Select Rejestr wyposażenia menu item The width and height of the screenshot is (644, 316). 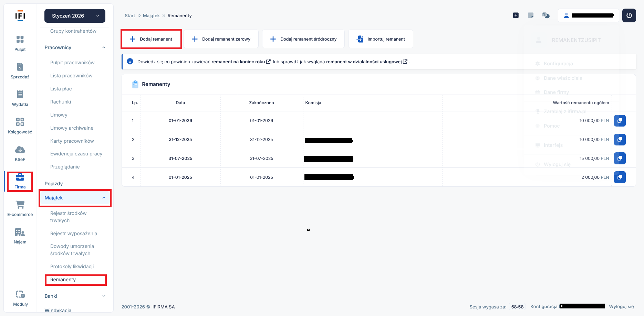point(74,233)
